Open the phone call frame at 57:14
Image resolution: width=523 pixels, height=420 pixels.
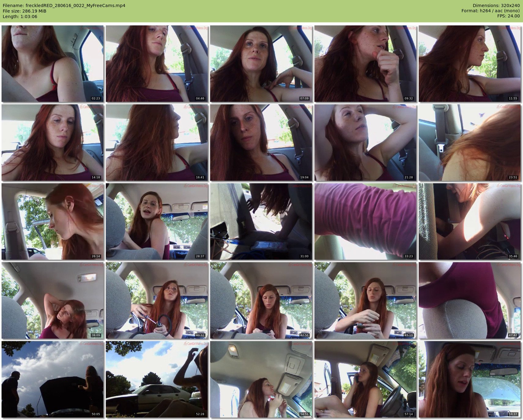365,379
